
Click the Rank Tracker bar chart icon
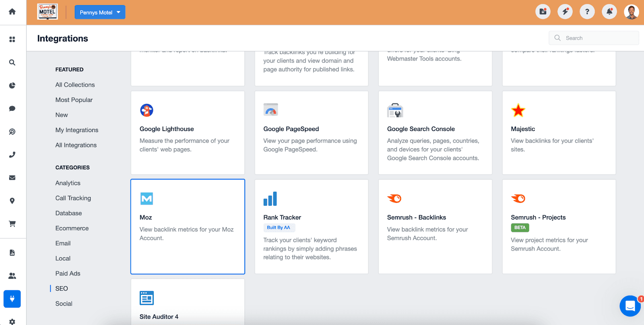[270, 199]
